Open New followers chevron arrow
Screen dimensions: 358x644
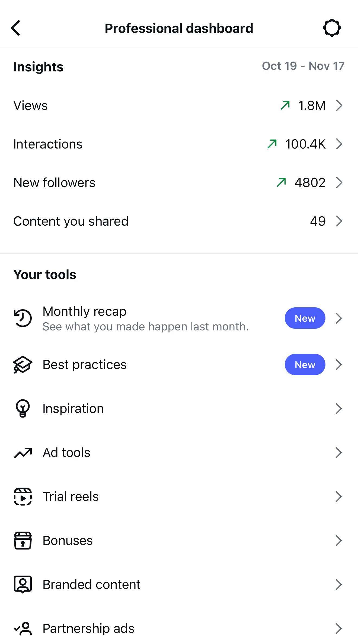tap(339, 182)
